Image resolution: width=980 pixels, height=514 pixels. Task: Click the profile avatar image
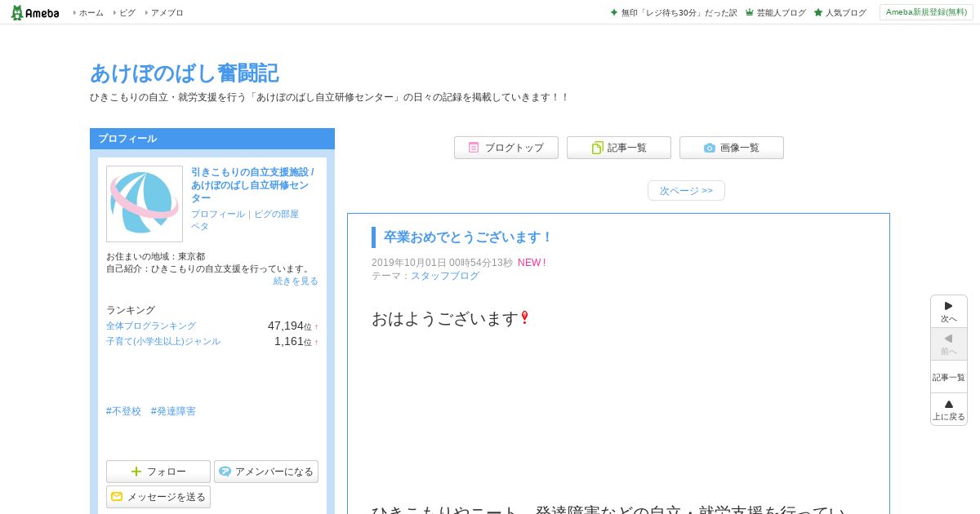click(145, 204)
